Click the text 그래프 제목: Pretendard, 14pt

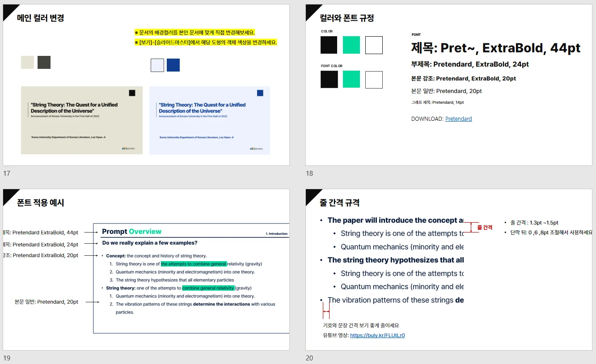click(437, 102)
